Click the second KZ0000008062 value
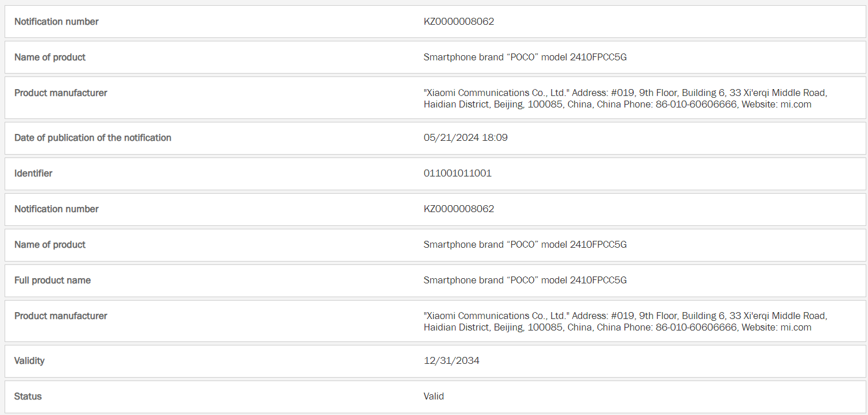Viewport: 868px width, 415px height. 458,209
